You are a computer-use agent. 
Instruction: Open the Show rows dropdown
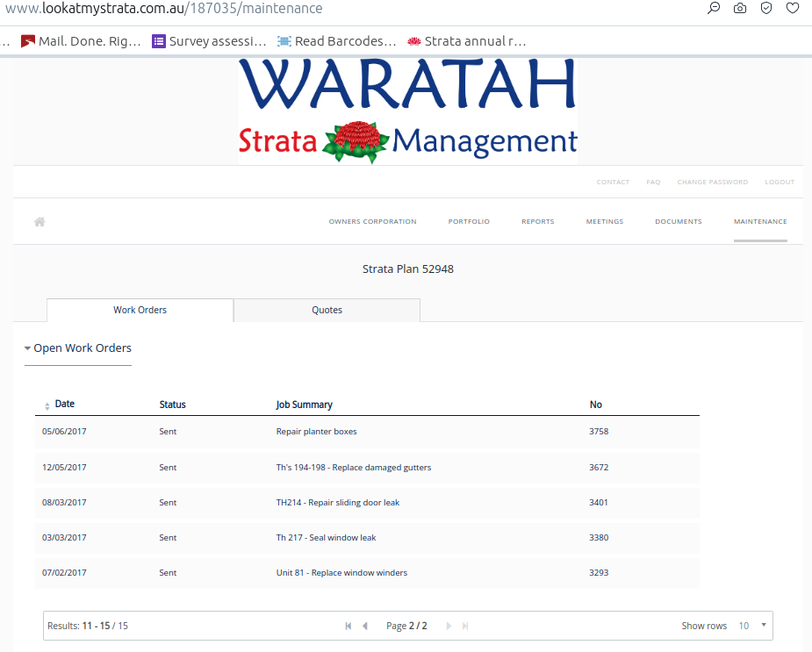752,626
